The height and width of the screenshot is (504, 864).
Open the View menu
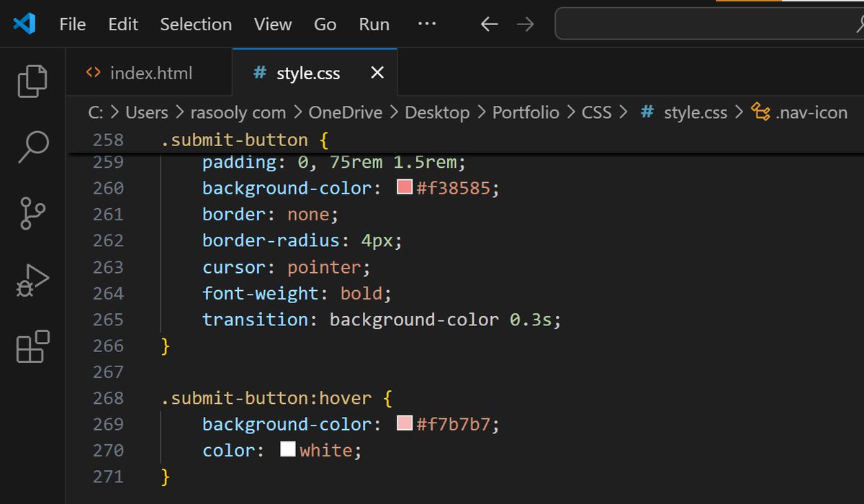click(x=273, y=24)
